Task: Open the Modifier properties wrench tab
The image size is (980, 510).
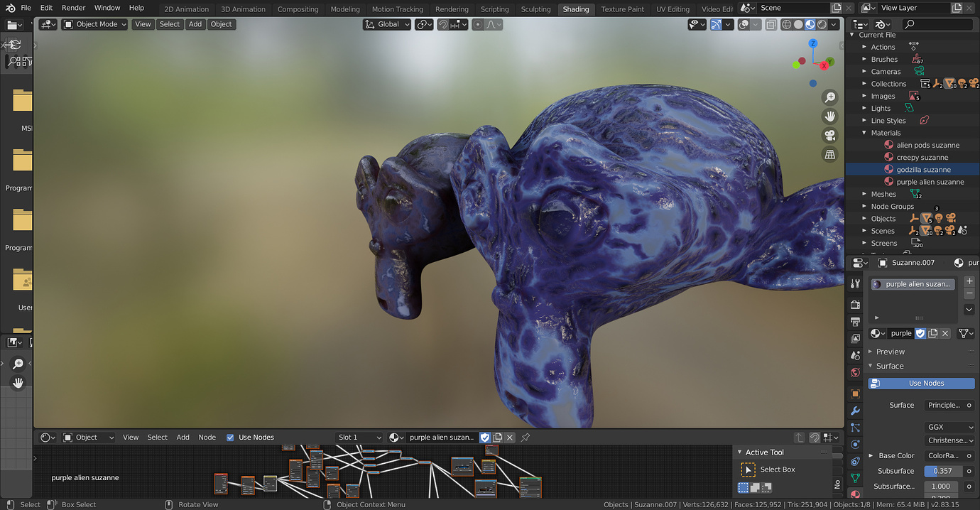Action: point(855,411)
